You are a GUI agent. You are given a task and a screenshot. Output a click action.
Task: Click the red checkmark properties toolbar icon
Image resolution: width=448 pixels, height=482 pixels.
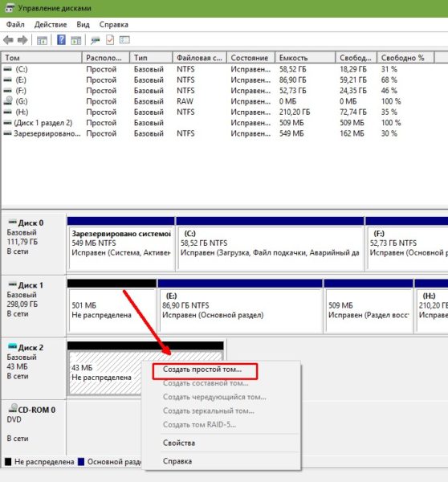click(x=110, y=40)
